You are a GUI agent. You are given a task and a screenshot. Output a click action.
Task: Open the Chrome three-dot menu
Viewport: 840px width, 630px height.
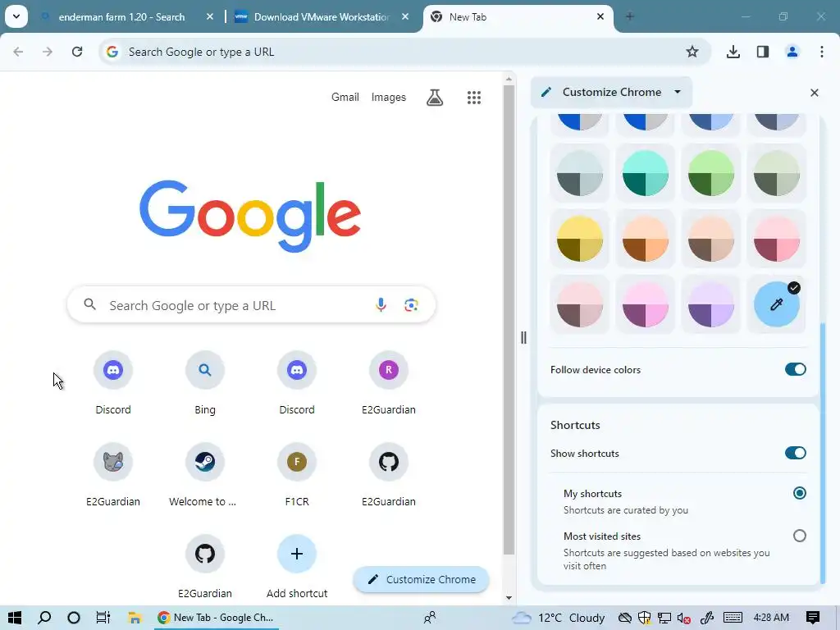point(822,52)
